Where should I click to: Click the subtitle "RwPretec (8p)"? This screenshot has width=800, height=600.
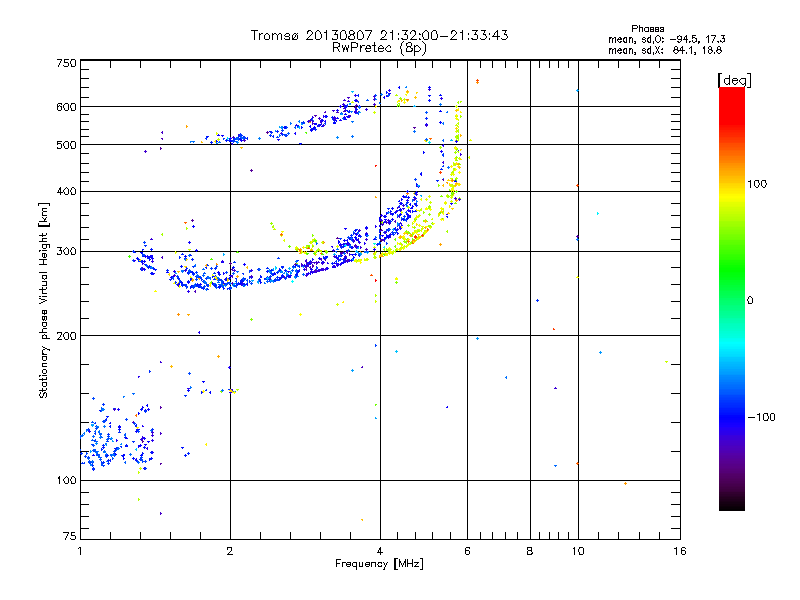click(x=379, y=48)
